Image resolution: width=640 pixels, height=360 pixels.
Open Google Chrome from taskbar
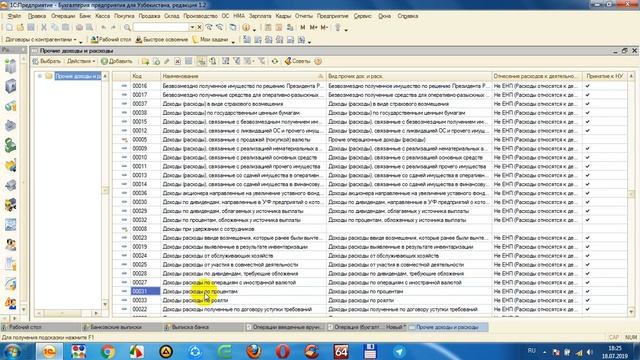coord(107,351)
